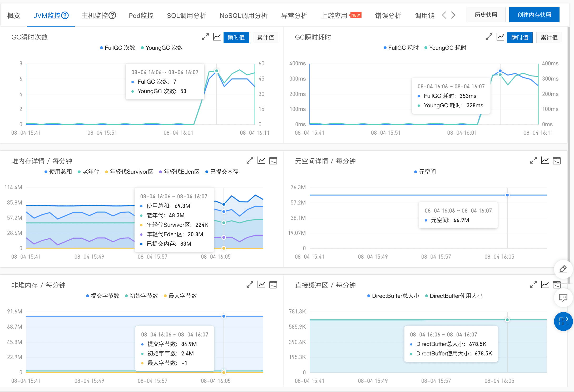Click line chart icon in GC瞬时耗时 panel
574x392 pixels.
500,37
